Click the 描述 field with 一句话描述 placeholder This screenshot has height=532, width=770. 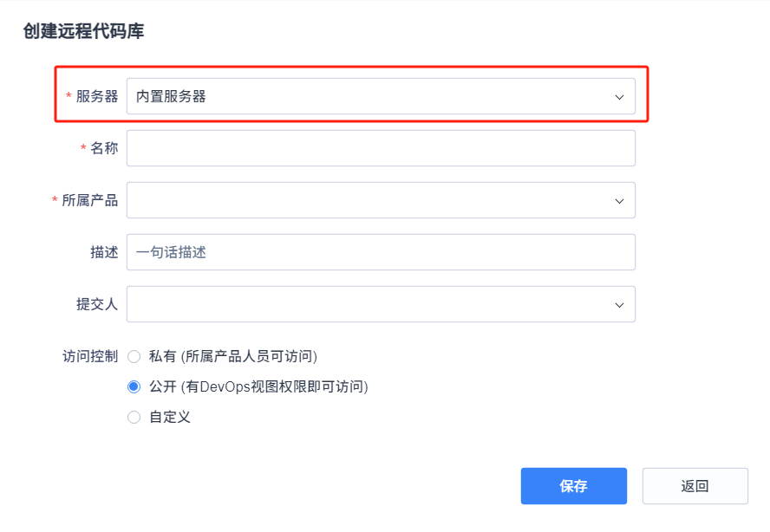click(x=381, y=252)
